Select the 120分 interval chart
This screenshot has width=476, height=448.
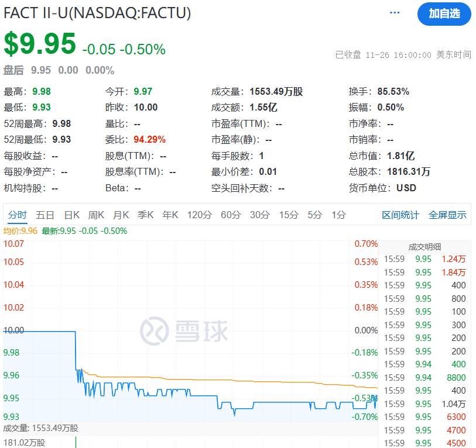[200, 215]
